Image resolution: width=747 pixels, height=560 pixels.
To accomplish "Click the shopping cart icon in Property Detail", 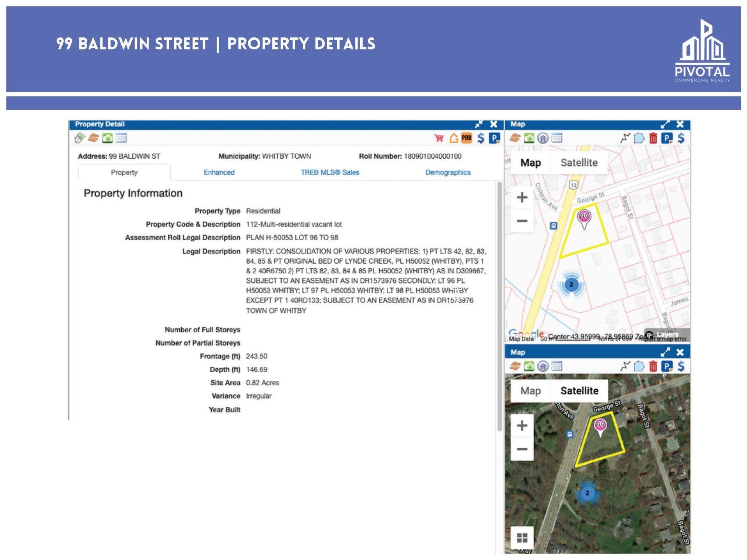I will (x=439, y=138).
